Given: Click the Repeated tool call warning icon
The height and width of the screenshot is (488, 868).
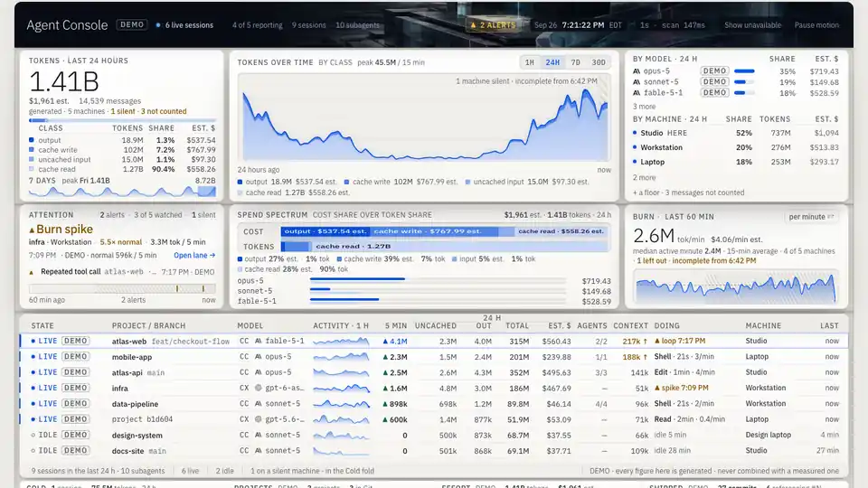Looking at the screenshot, I should (32, 272).
